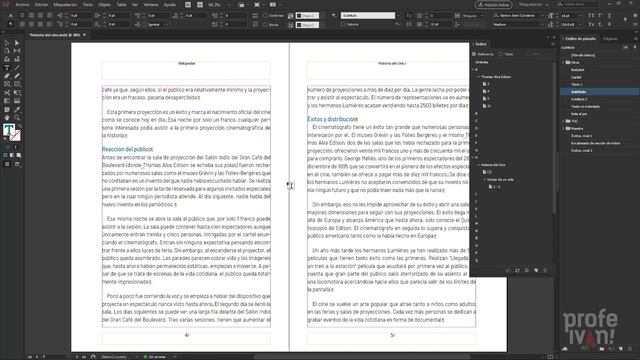Activate the Type tool
The image size is (640, 360).
coord(7,68)
